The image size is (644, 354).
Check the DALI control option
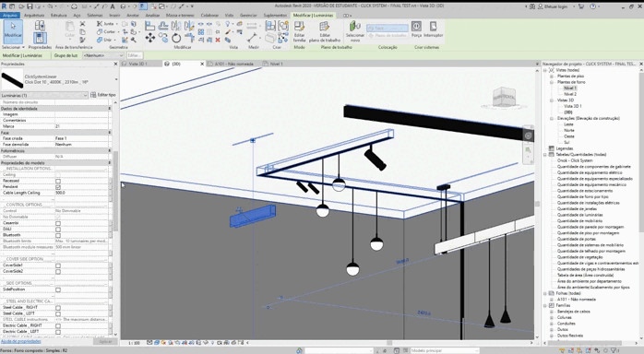(58, 230)
